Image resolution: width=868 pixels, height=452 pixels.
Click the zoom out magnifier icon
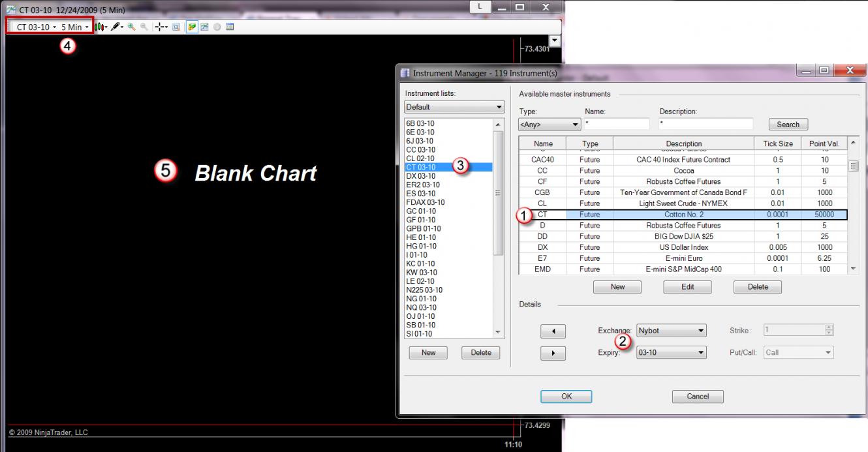[x=143, y=27]
